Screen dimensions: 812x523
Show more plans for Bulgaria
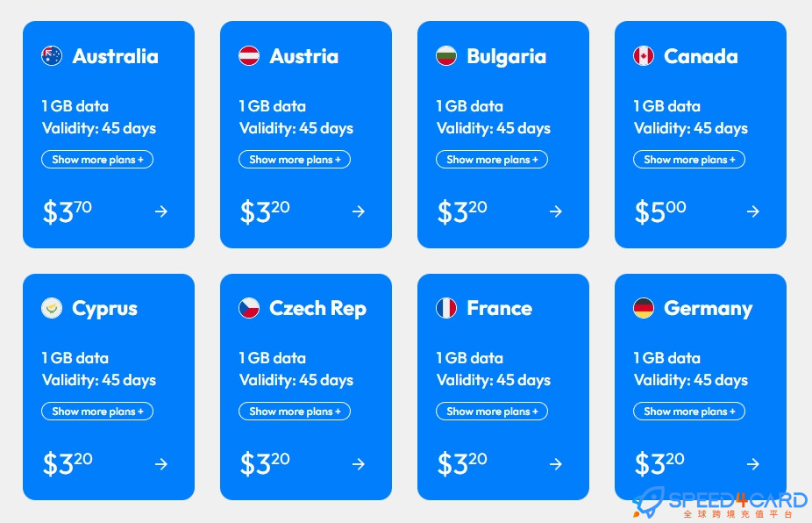click(492, 160)
